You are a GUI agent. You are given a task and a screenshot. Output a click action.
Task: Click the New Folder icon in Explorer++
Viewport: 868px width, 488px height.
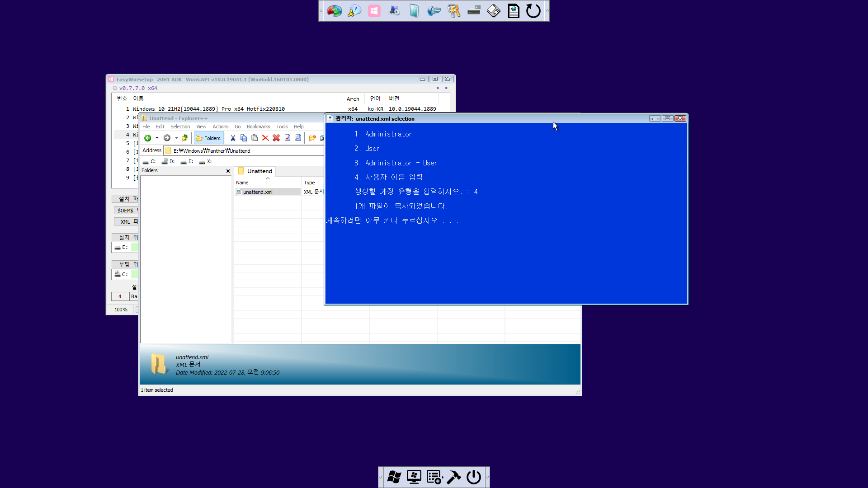click(x=312, y=138)
